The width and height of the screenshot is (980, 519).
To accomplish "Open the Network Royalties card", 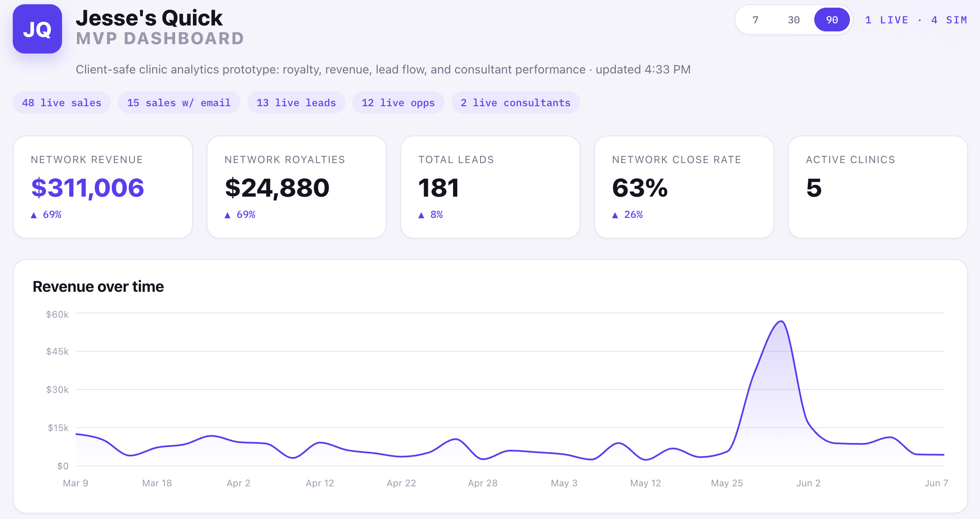I will click(x=297, y=187).
